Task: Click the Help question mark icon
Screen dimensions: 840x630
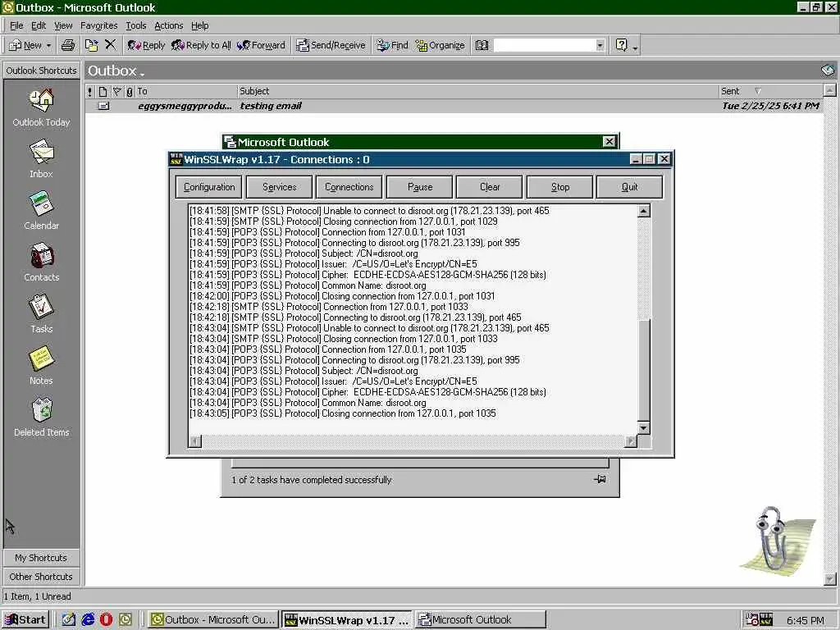Action: pyautogui.click(x=622, y=45)
